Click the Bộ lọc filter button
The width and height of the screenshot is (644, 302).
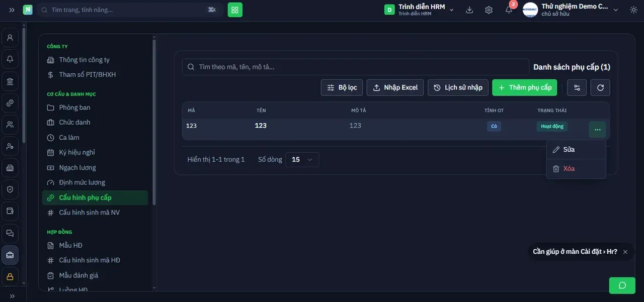tap(342, 87)
